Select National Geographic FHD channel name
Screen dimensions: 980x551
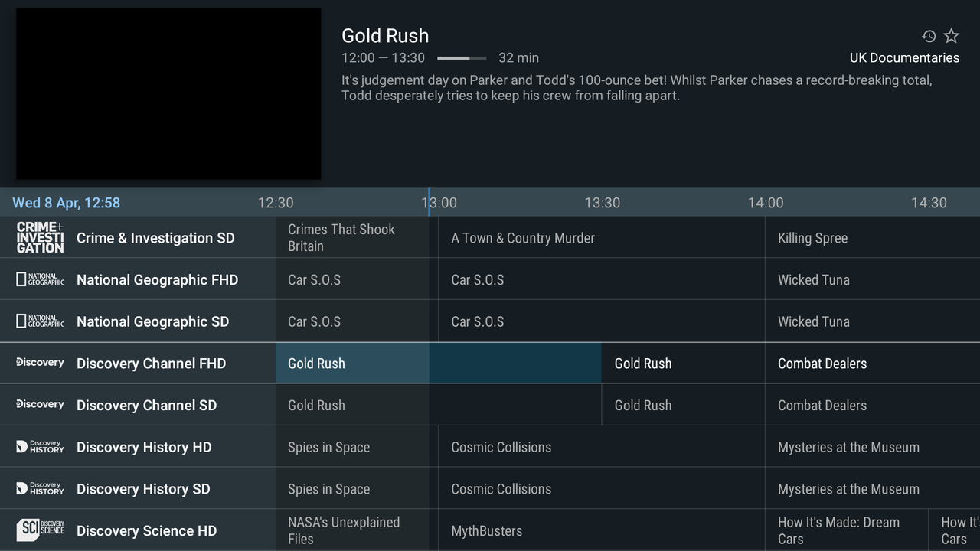pyautogui.click(x=157, y=280)
